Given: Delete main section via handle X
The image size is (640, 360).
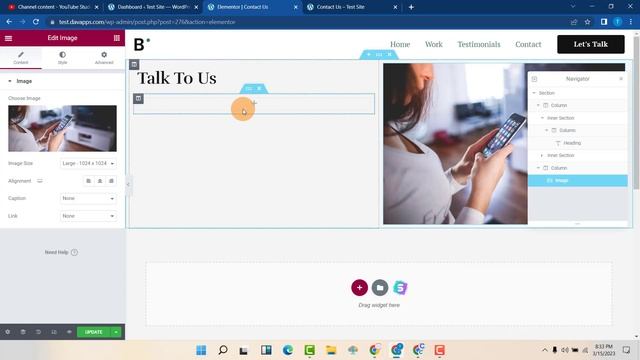Looking at the screenshot, I should pos(389,54).
